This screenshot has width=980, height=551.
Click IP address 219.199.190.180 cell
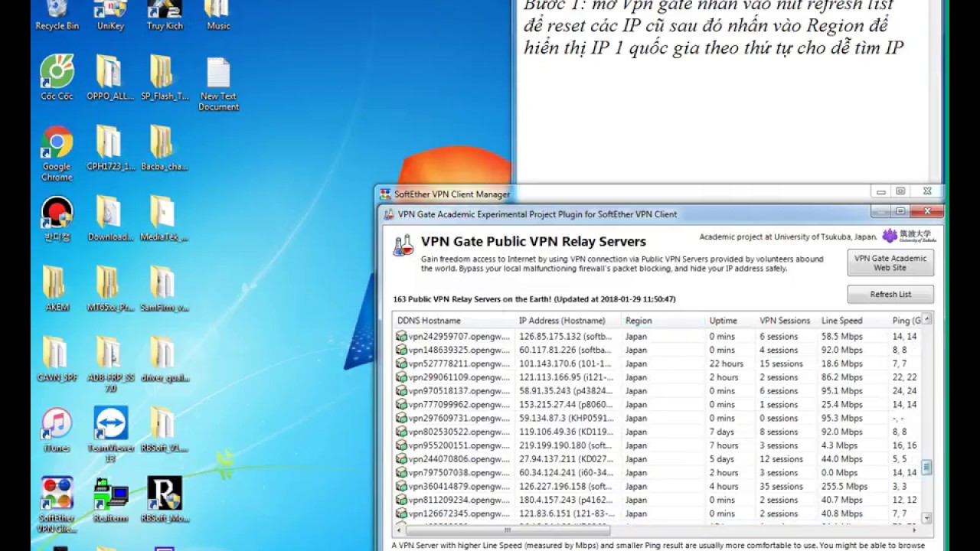click(x=565, y=445)
